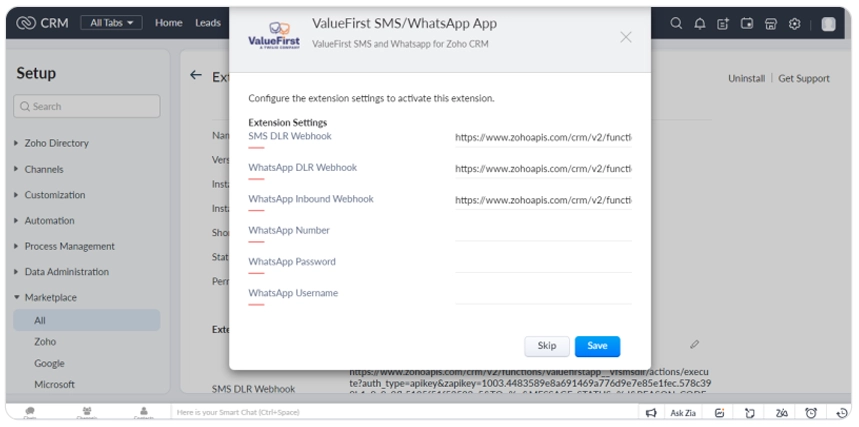Viewport: 859px width, 427px height.
Task: Go back using the arrow icon
Action: tap(196, 76)
